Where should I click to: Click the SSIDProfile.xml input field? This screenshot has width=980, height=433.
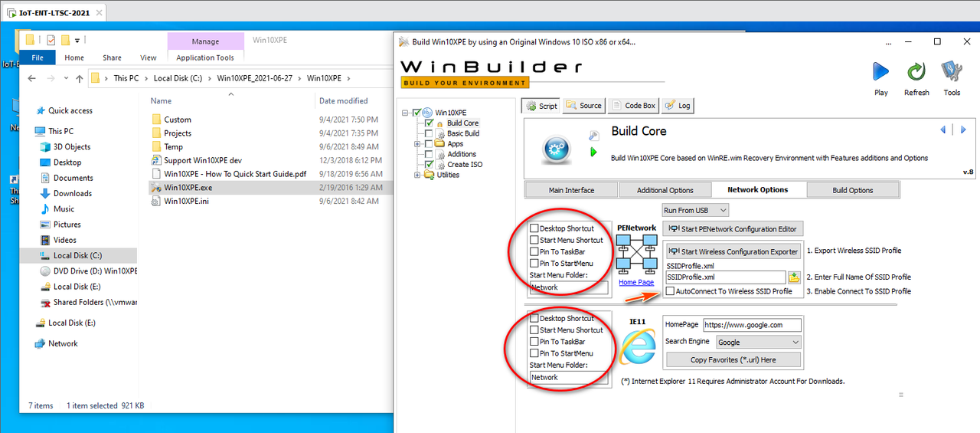[726, 277]
